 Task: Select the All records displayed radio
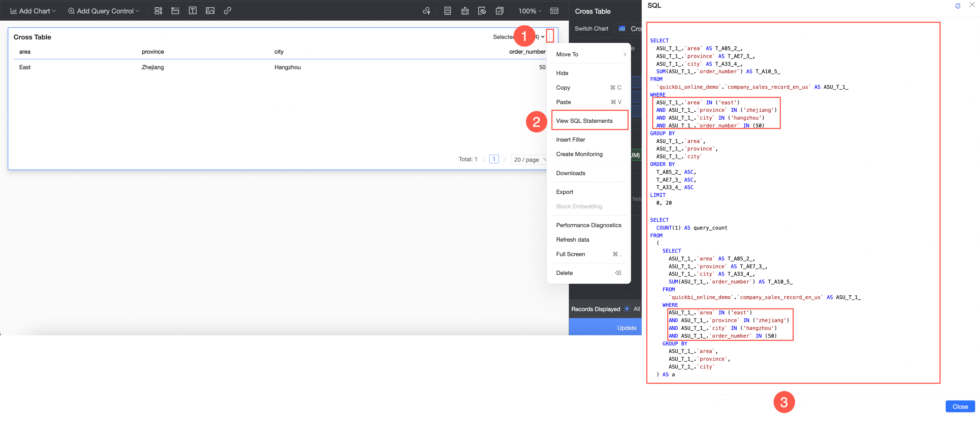click(627, 309)
